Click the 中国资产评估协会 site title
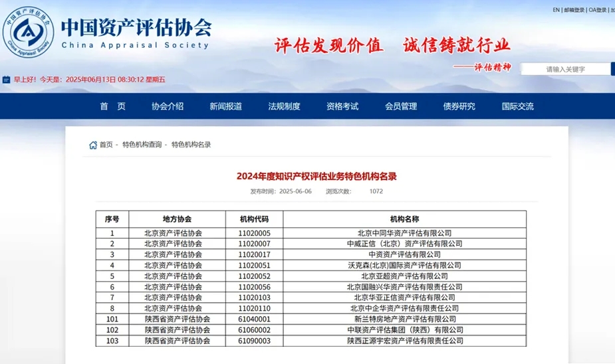This screenshot has height=364, width=615. pyautogui.click(x=136, y=27)
